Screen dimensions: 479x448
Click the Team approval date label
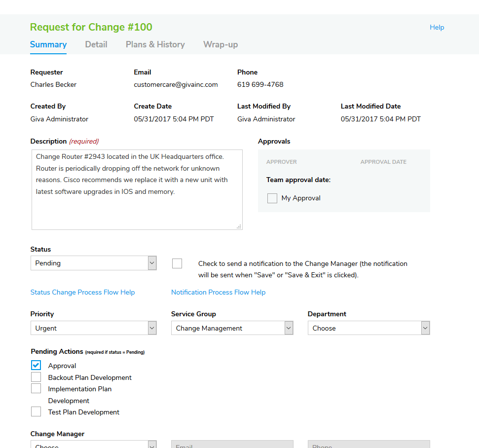pos(298,180)
